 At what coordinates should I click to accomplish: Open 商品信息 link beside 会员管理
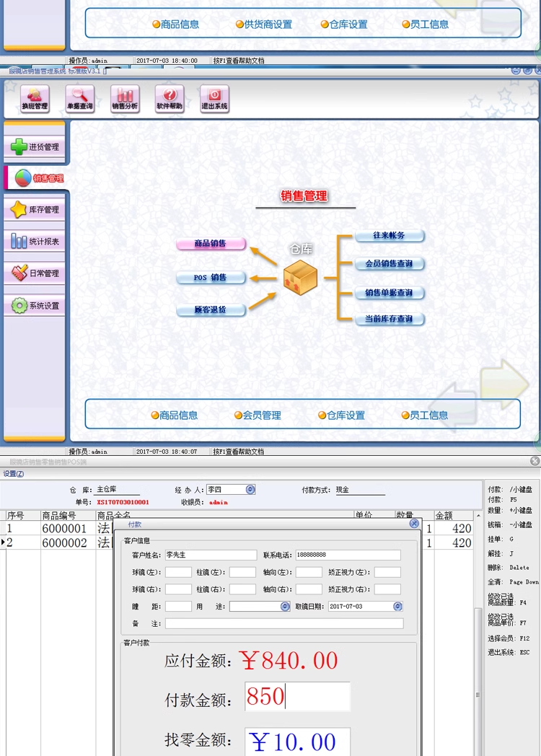(x=174, y=415)
